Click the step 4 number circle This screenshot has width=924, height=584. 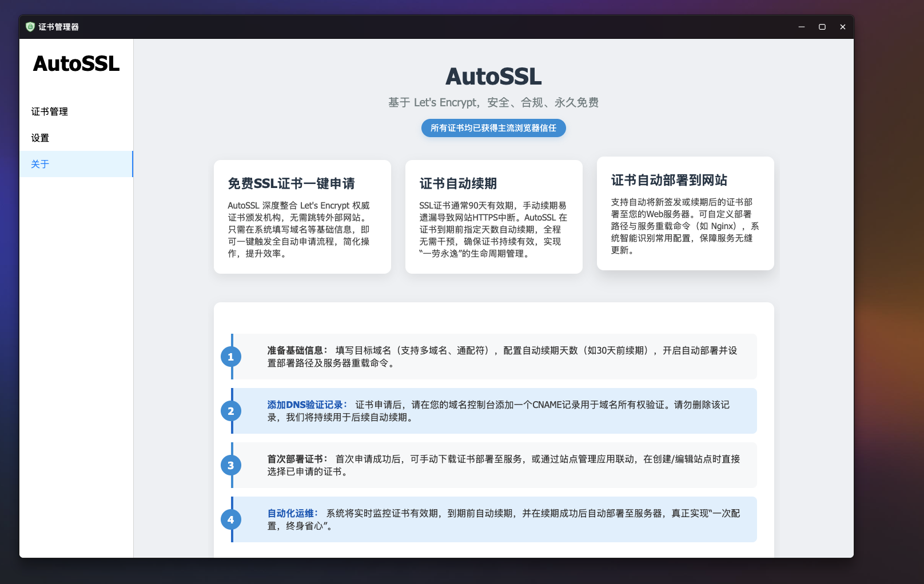[x=231, y=519]
